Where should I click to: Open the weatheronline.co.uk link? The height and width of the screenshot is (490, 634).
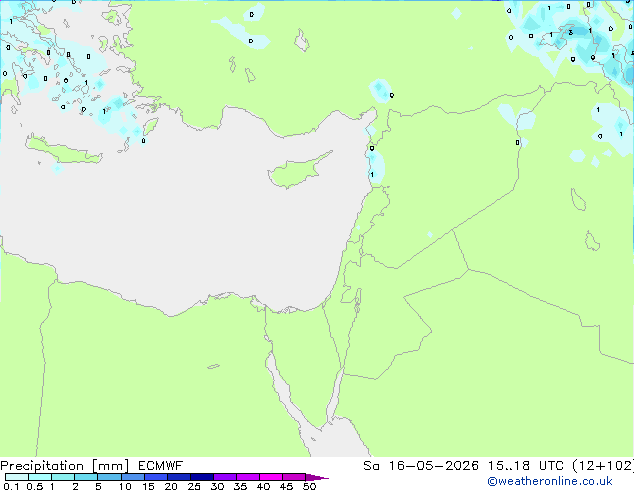(550, 481)
